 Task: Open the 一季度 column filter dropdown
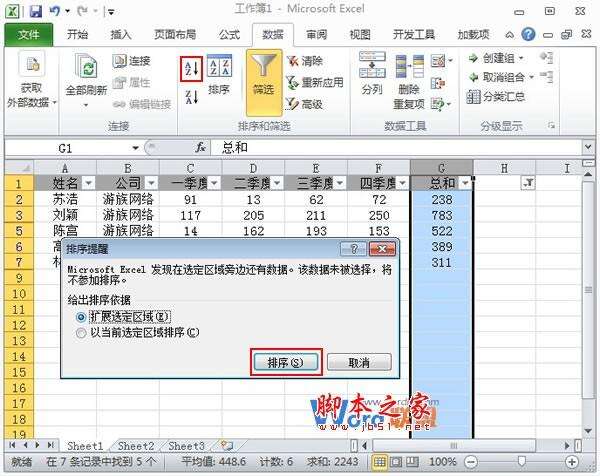click(214, 183)
